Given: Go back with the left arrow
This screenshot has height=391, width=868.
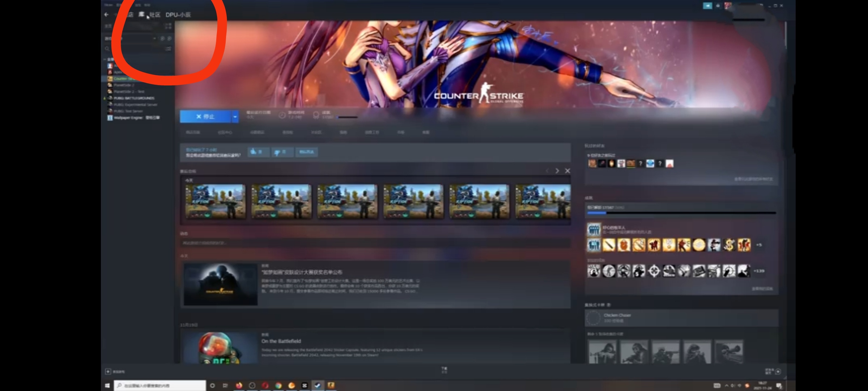Looking at the screenshot, I should pyautogui.click(x=106, y=15).
